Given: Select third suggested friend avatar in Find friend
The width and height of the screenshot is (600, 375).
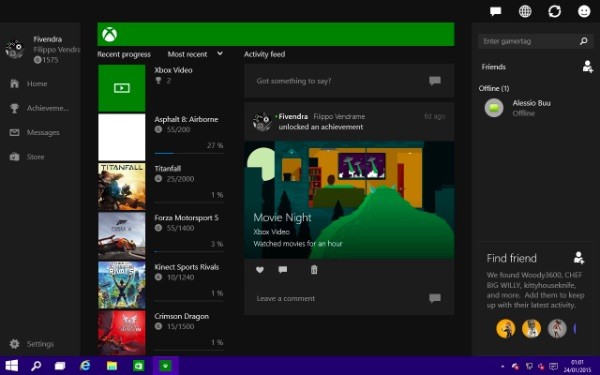Looking at the screenshot, I should coord(557,328).
